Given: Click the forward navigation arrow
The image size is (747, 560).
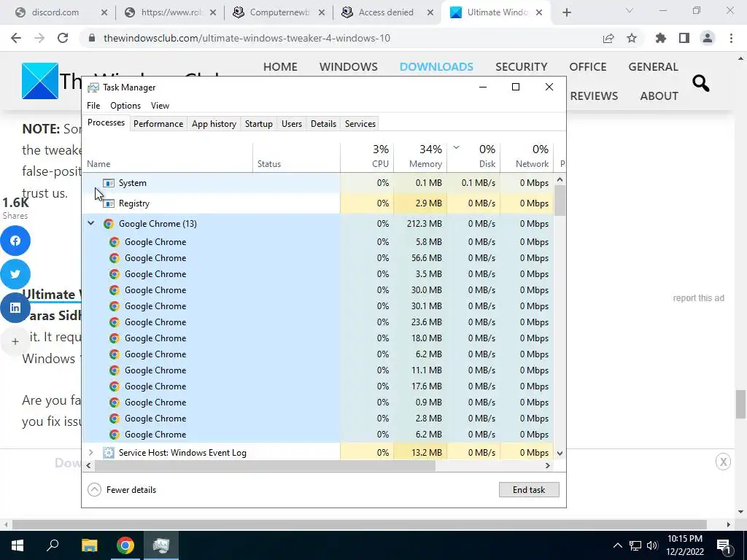Looking at the screenshot, I should click(x=39, y=38).
